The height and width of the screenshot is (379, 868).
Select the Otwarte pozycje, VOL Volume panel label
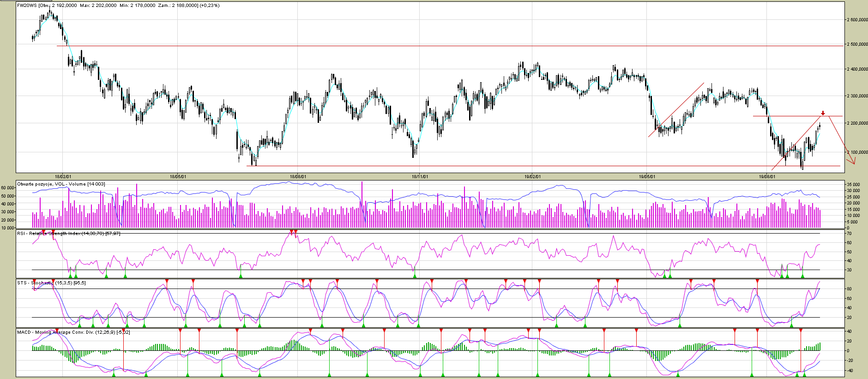coord(61,184)
